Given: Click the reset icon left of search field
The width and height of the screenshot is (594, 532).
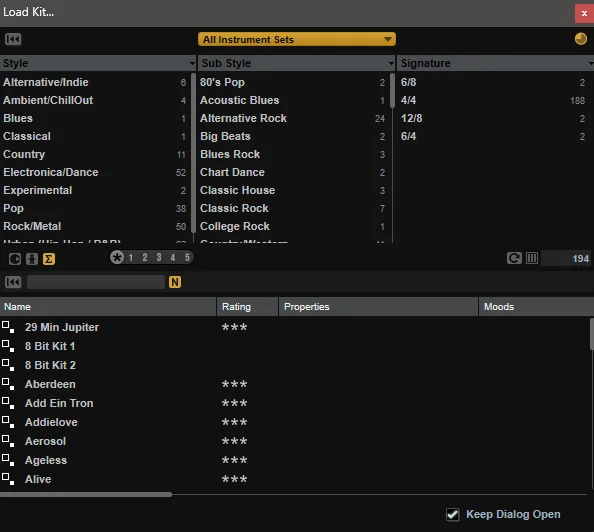Looking at the screenshot, I should (13, 282).
